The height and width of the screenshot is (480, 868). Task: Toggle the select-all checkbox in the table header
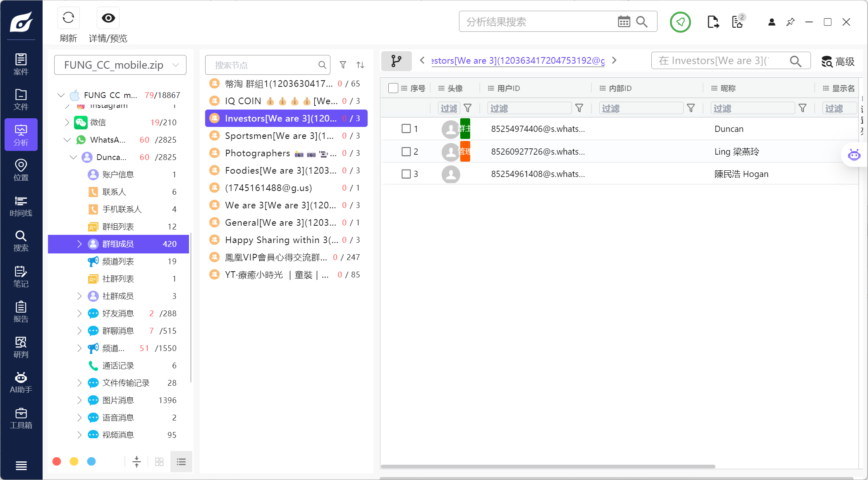click(393, 88)
